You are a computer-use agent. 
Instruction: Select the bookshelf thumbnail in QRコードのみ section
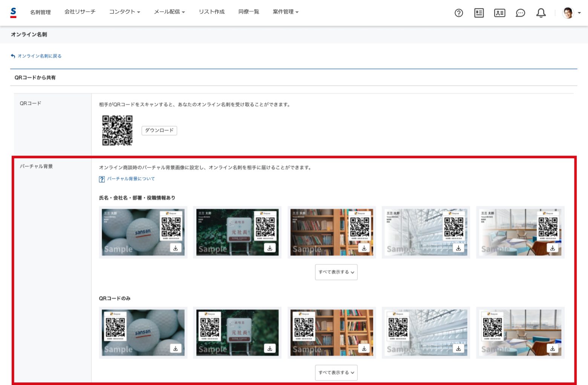pos(332,333)
